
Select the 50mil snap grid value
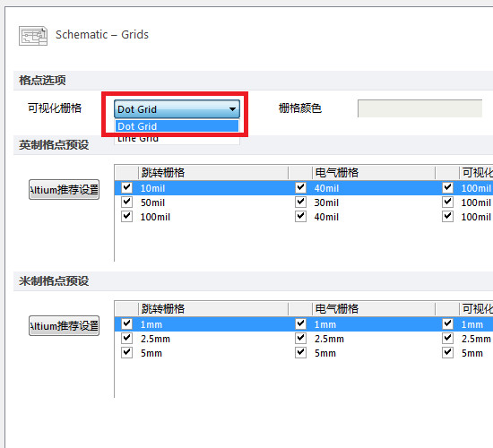(x=152, y=202)
